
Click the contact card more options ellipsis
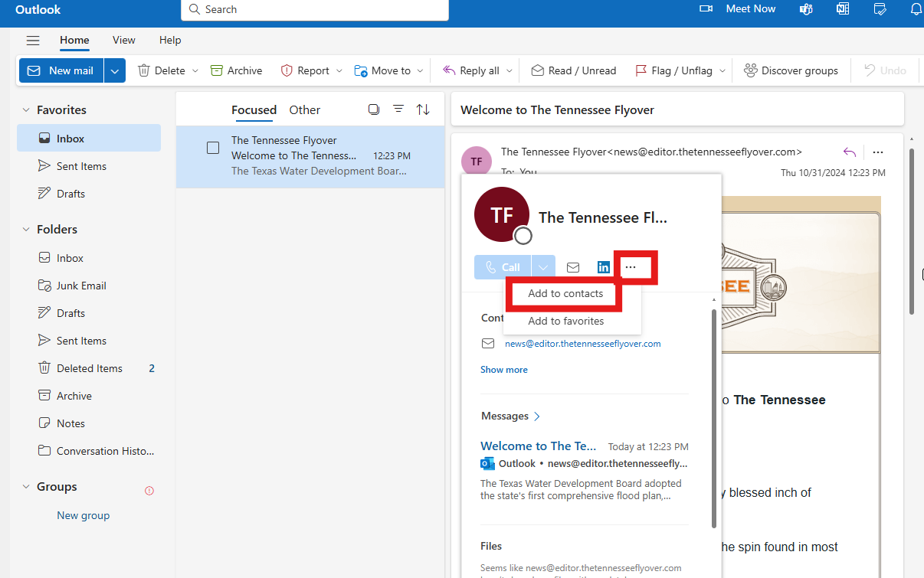[x=631, y=267]
